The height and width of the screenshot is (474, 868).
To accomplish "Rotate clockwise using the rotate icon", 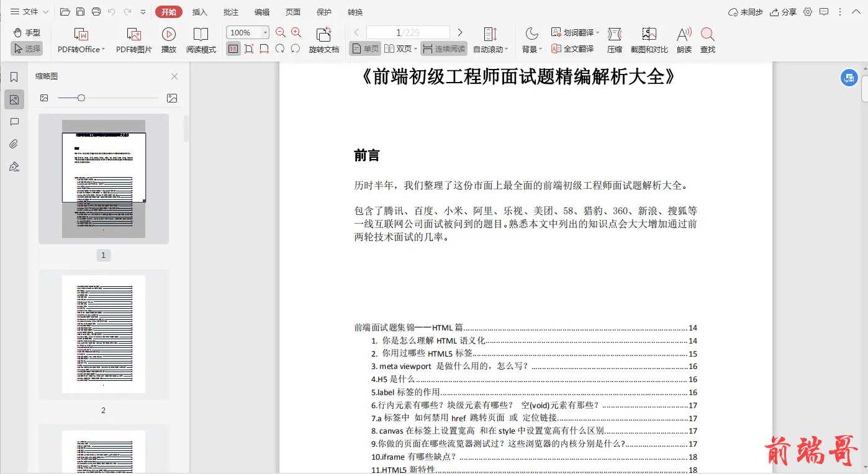I will [x=280, y=48].
